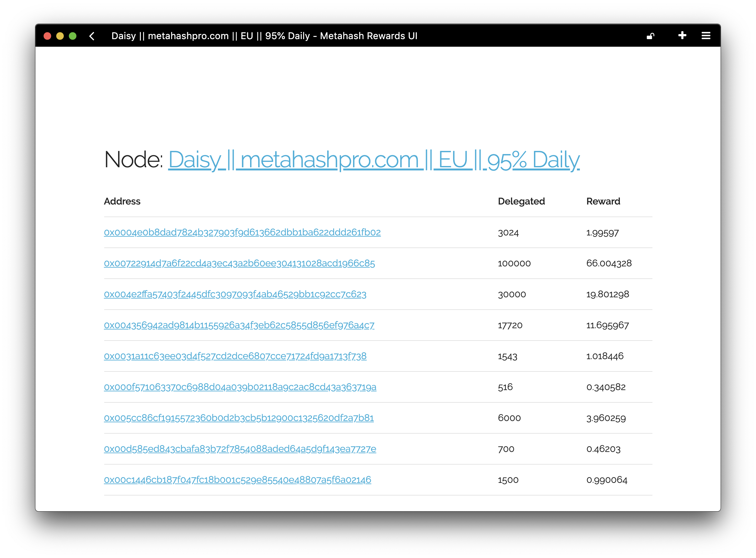756x558 pixels.
Task: Click the yellow minimize window button
Action: coord(60,36)
